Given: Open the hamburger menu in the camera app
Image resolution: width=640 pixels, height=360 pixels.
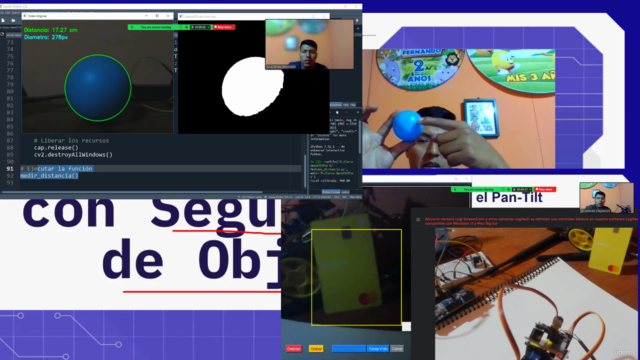Looking at the screenshot, I should [418, 220].
